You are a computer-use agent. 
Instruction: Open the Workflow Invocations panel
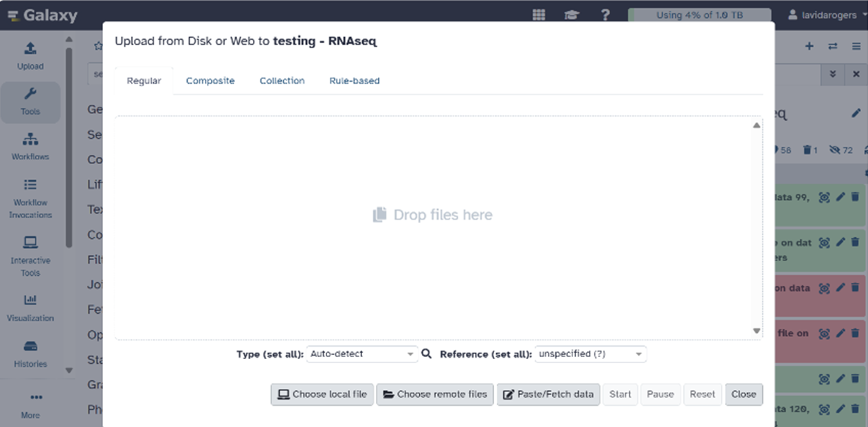[30, 196]
